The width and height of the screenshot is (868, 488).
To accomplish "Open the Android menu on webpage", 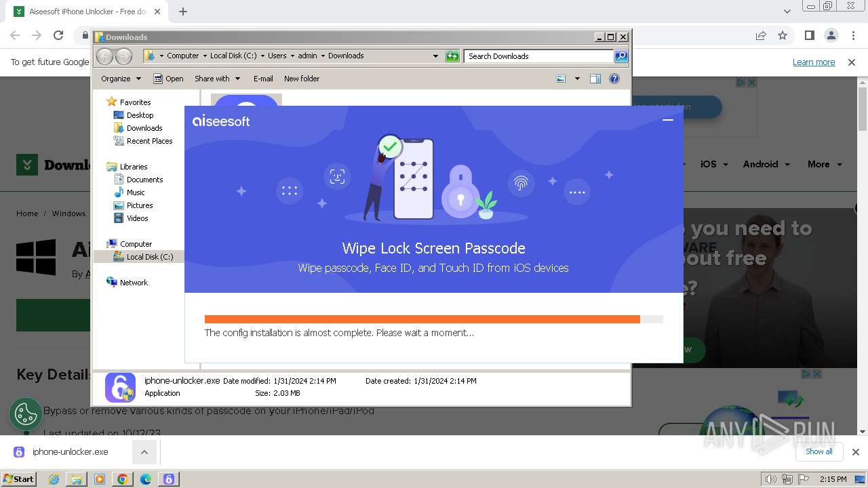I will click(766, 164).
